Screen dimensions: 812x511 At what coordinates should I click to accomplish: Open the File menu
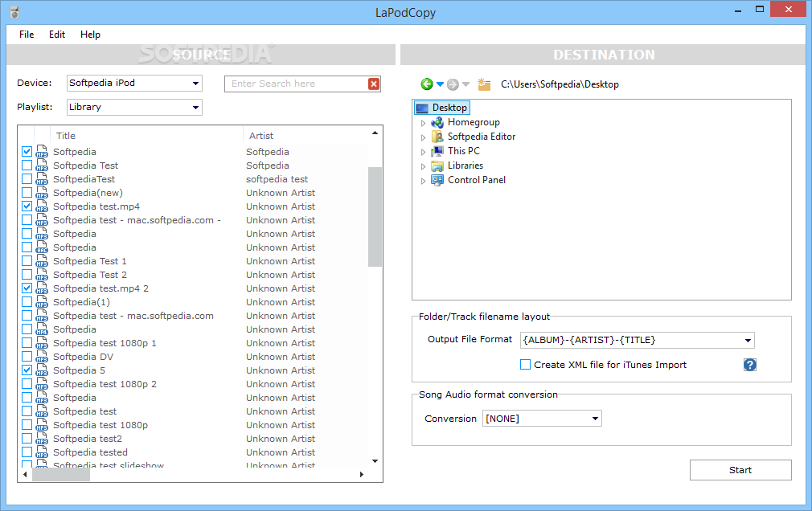[27, 35]
